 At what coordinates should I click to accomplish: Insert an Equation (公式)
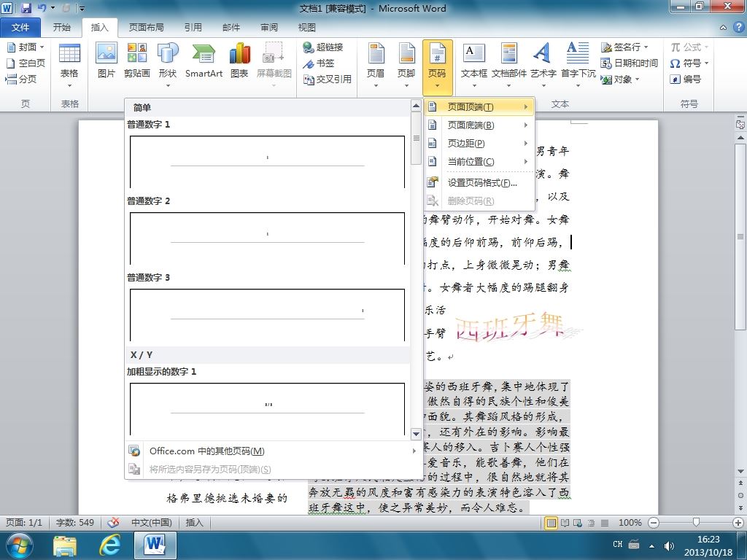689,47
